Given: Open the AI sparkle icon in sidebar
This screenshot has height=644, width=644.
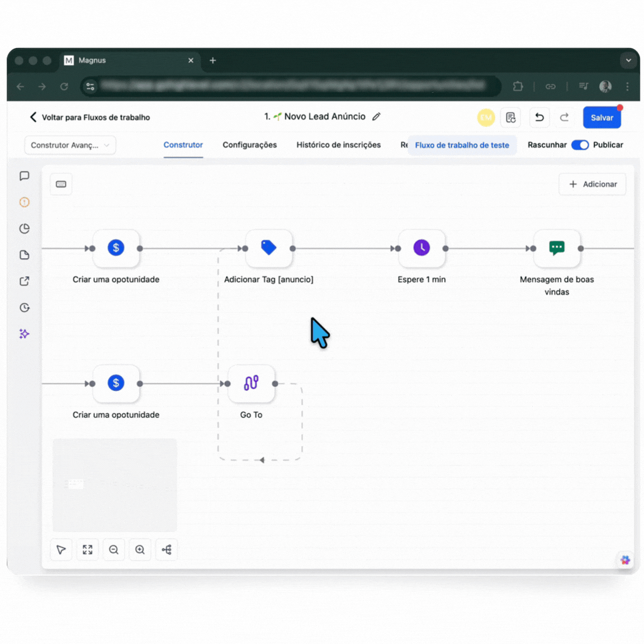Looking at the screenshot, I should point(24,334).
